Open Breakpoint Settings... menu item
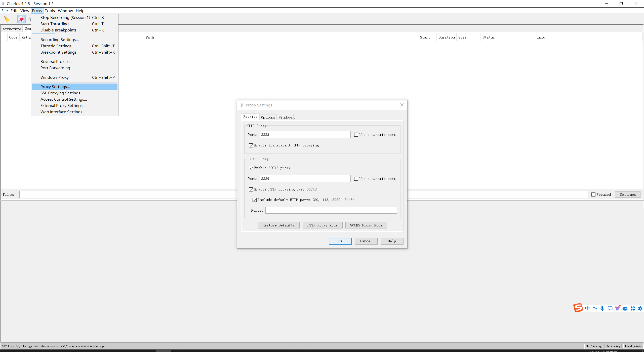The height and width of the screenshot is (352, 644). pyautogui.click(x=74, y=52)
